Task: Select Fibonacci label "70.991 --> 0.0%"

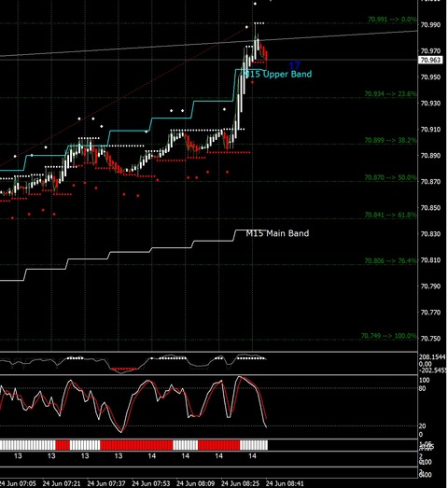Action: coord(392,20)
